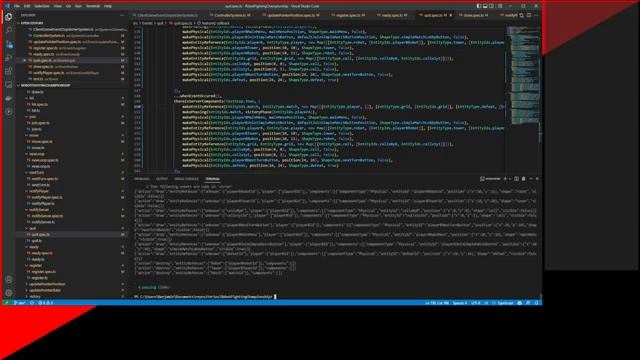Click the feedback icon in status bar
The width and height of the screenshot is (640, 360).
coord(528,303)
